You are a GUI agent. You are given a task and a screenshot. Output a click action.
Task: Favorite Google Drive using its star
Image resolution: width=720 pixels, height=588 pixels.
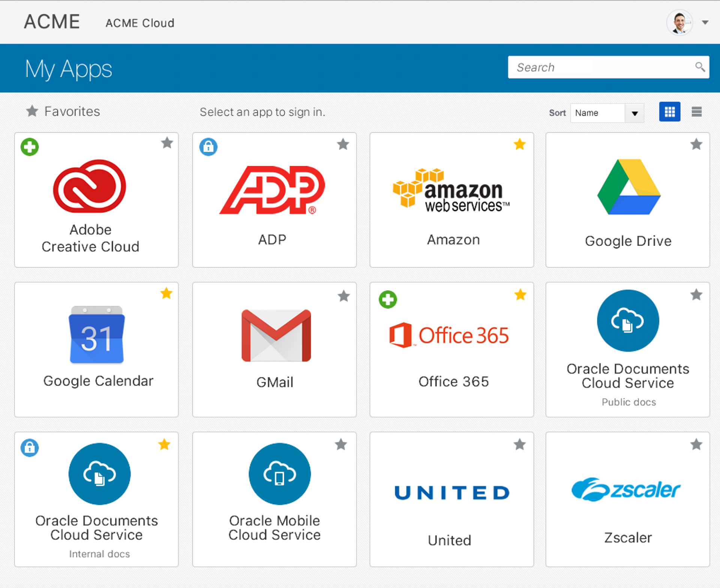pos(696,144)
